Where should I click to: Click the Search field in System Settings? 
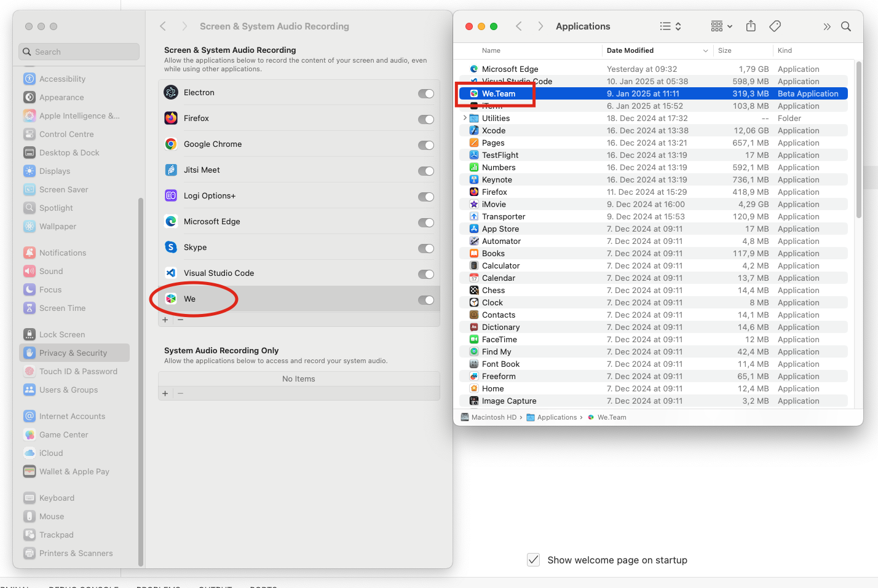pyautogui.click(x=80, y=52)
